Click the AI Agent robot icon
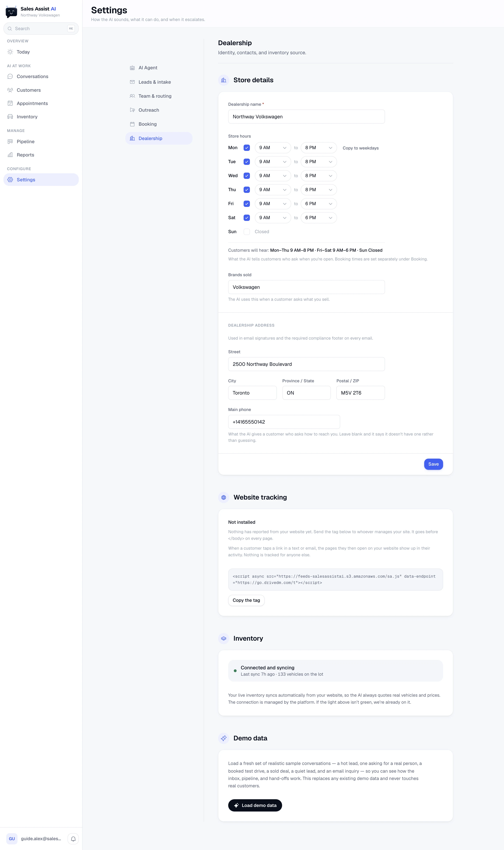 pos(132,68)
